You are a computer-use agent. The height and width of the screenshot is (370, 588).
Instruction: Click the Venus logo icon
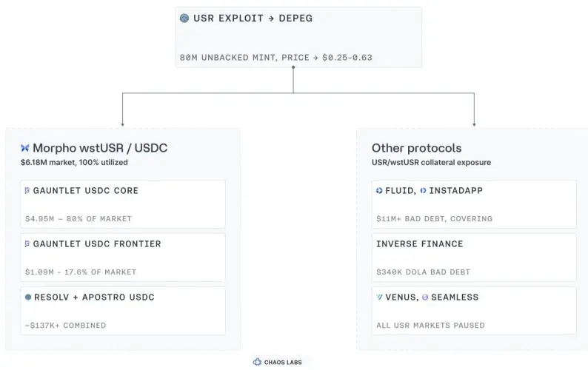tap(379, 297)
